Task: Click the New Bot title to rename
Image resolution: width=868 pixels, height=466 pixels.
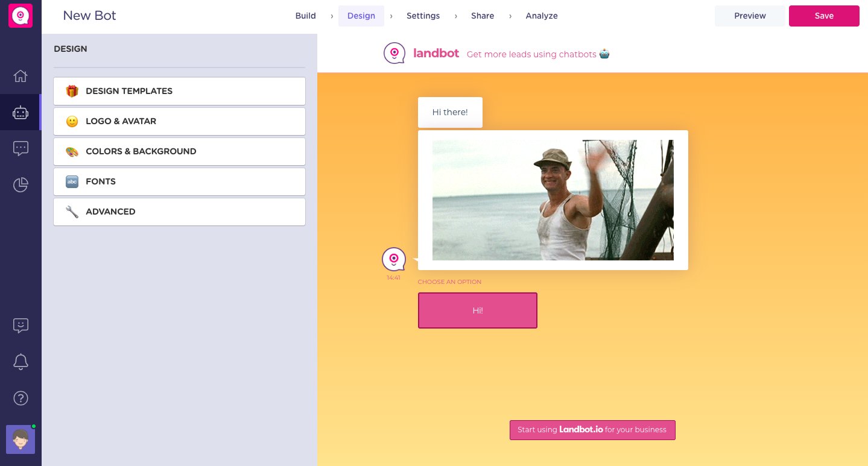Action: pyautogui.click(x=89, y=16)
